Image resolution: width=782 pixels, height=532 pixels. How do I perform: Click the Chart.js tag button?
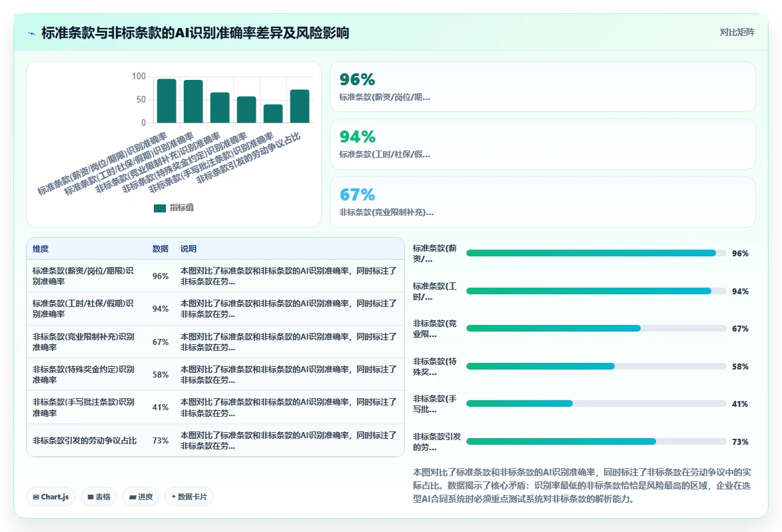point(51,497)
